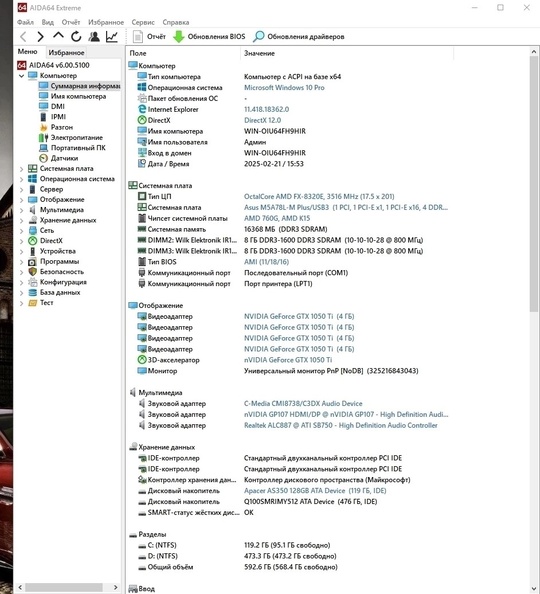Screen dimensions: 540x594
Task: Switch to the Избранное tab
Action: pyautogui.click(x=66, y=53)
